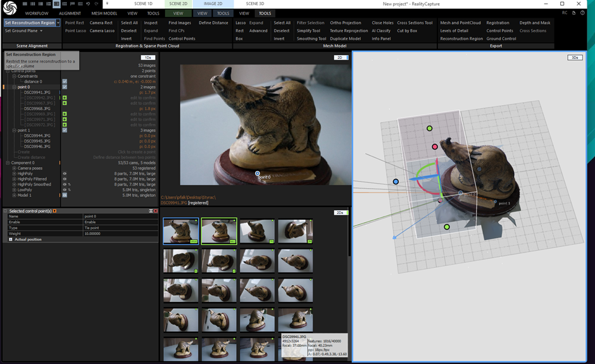Click the Close Holes tool button
Viewport: 595px width, 364px height.
tap(382, 23)
